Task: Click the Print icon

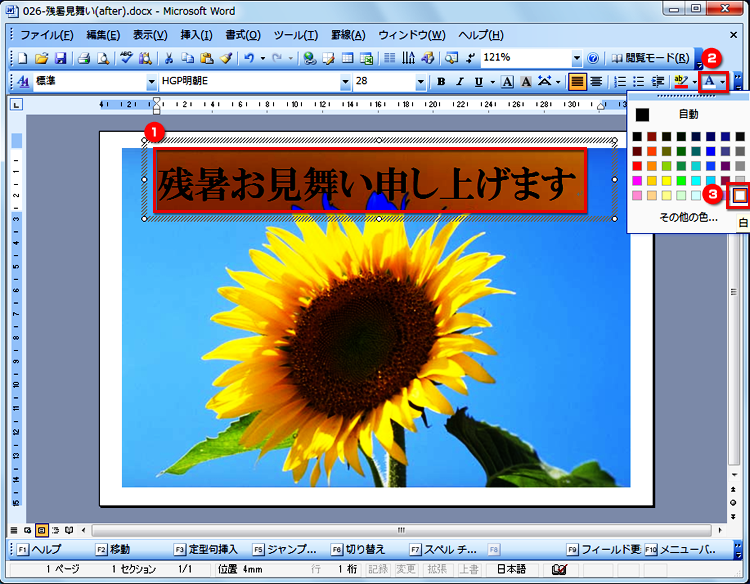Action: pos(84,58)
